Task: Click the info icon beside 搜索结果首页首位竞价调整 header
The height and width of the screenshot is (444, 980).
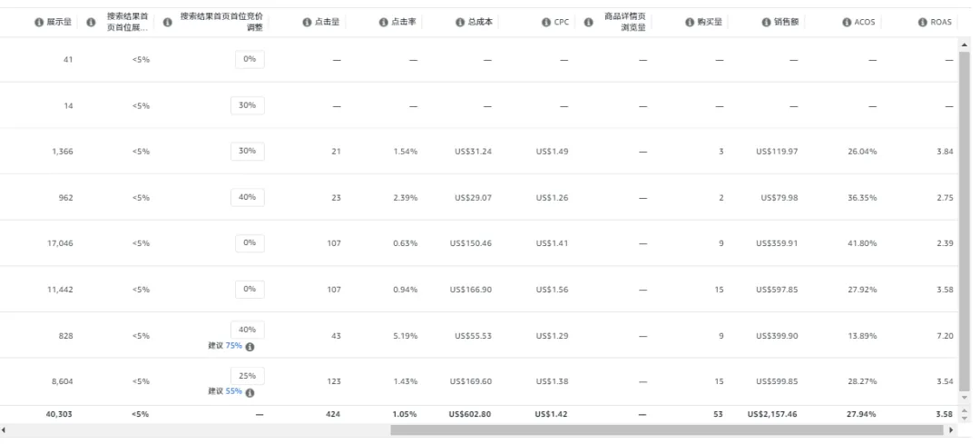Action: (x=168, y=22)
